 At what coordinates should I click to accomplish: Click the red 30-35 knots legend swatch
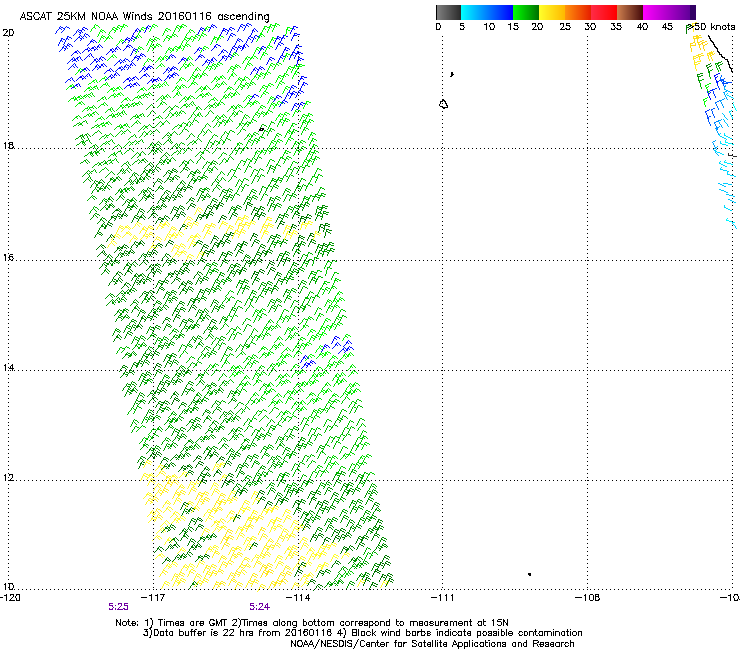click(604, 12)
